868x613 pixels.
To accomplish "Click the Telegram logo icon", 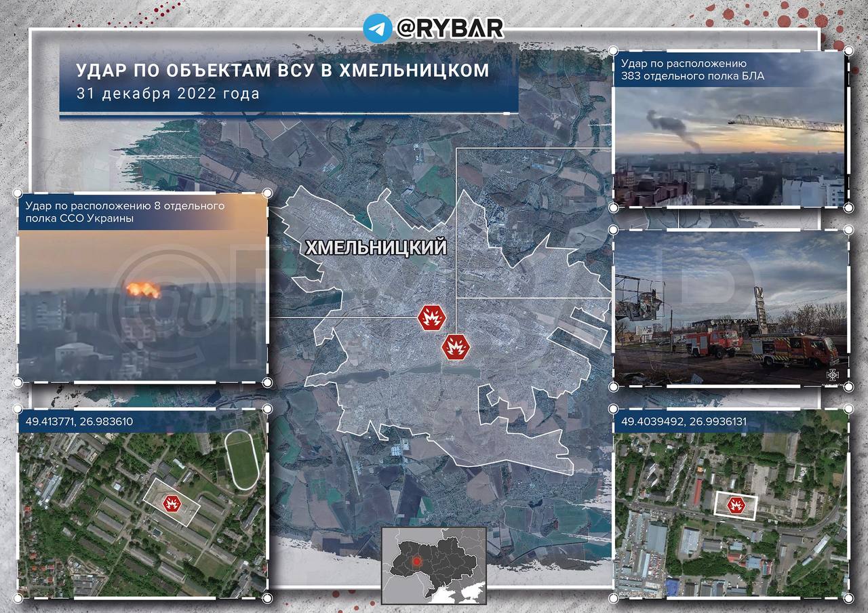I will pyautogui.click(x=377, y=28).
